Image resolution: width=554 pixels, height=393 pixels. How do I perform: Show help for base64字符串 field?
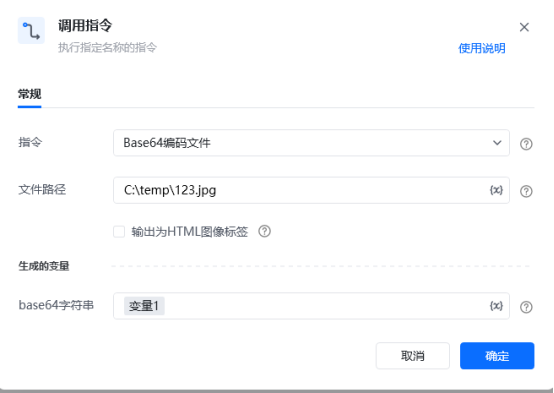pos(526,307)
